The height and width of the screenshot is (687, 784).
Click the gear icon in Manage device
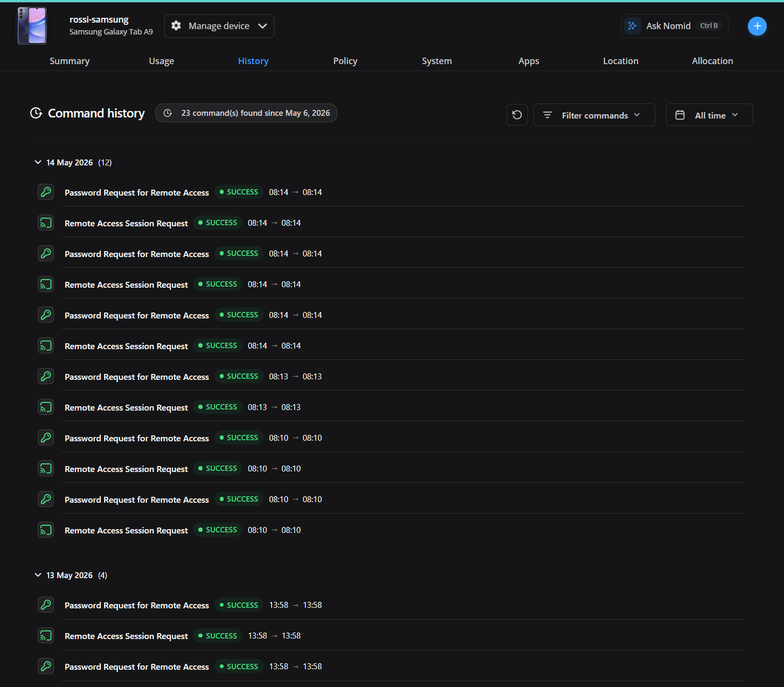point(176,25)
